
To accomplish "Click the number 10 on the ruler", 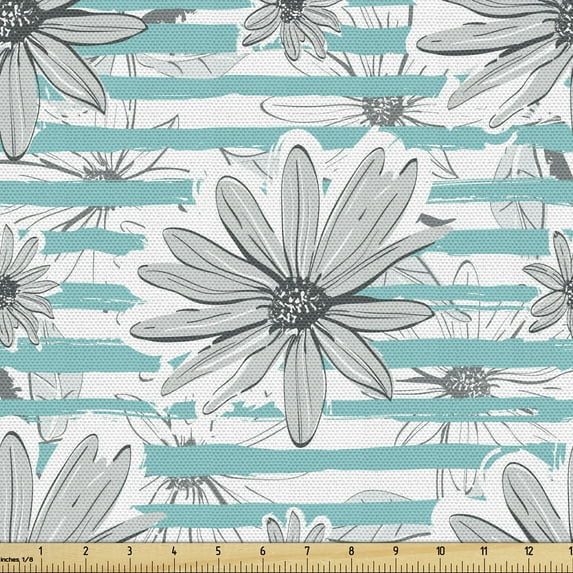I will pos(440,551).
